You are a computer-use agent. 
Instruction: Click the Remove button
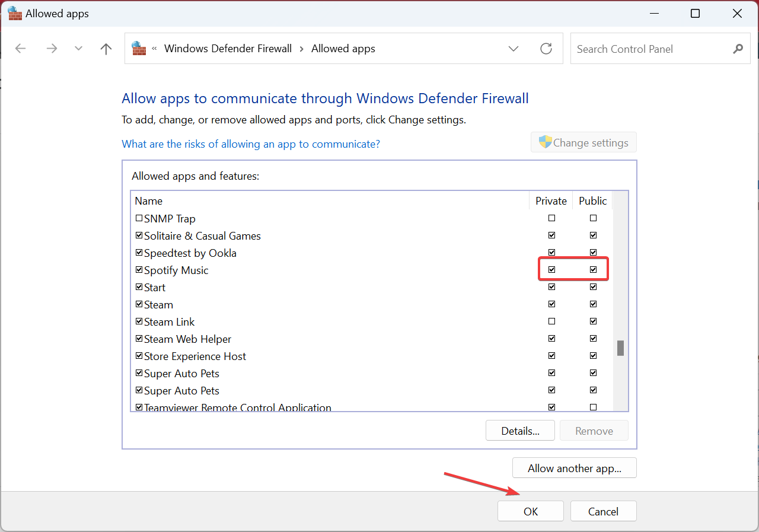tap(594, 431)
